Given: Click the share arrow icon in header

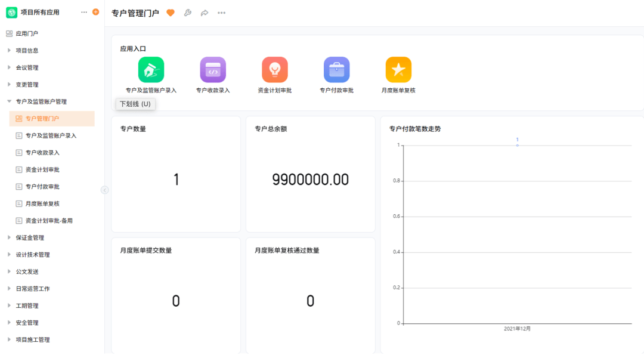Looking at the screenshot, I should point(205,13).
